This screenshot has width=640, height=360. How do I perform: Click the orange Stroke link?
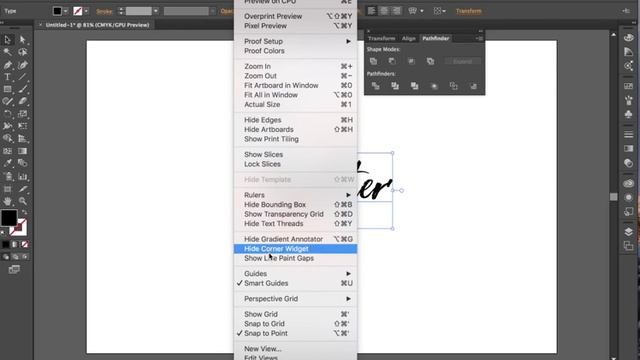(x=104, y=11)
